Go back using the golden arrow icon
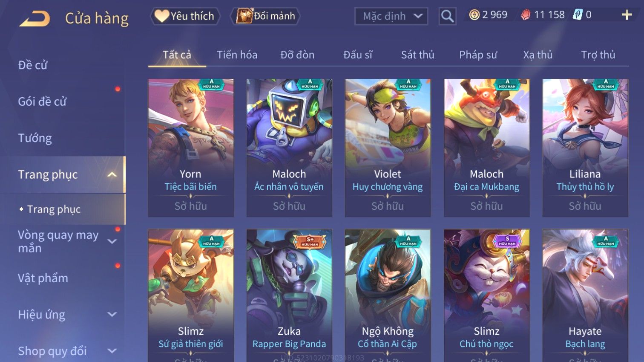Screen dimensions: 644x362 pos(35,19)
